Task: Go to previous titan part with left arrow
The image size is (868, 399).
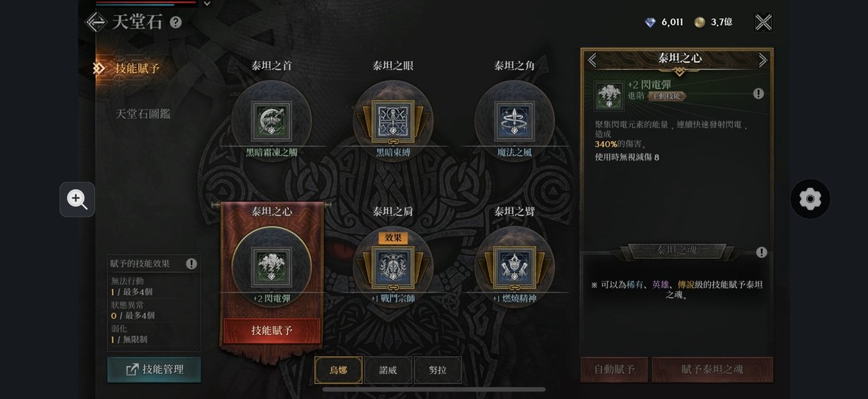Action: [593, 60]
